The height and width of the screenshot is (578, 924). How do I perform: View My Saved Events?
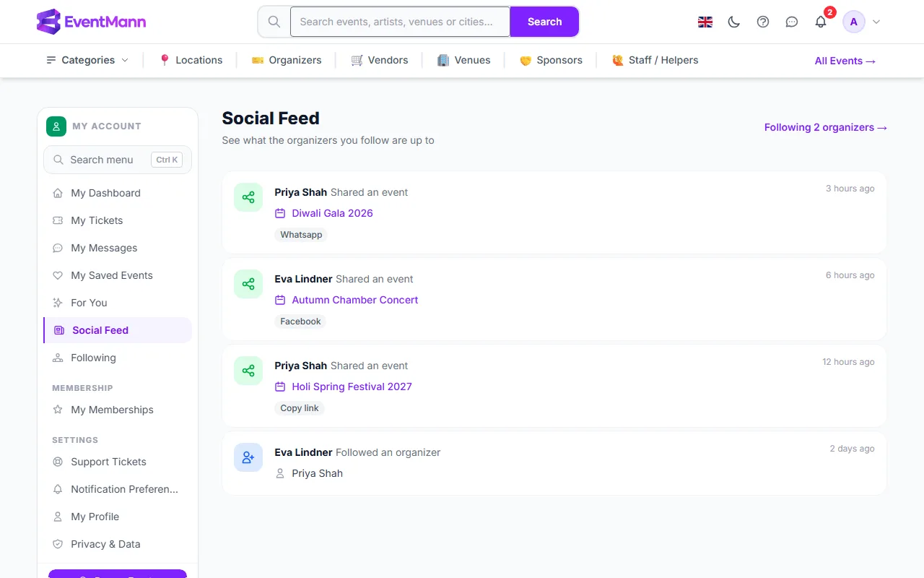pos(118,275)
